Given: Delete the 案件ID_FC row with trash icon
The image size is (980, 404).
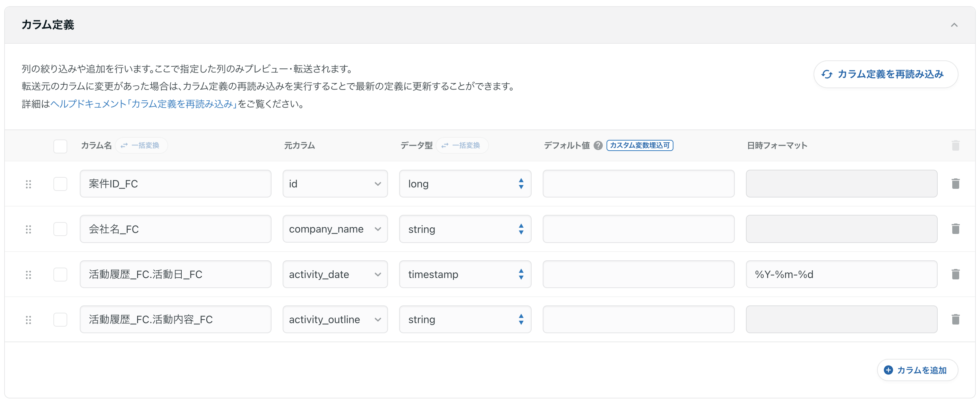Looking at the screenshot, I should pyautogui.click(x=955, y=184).
